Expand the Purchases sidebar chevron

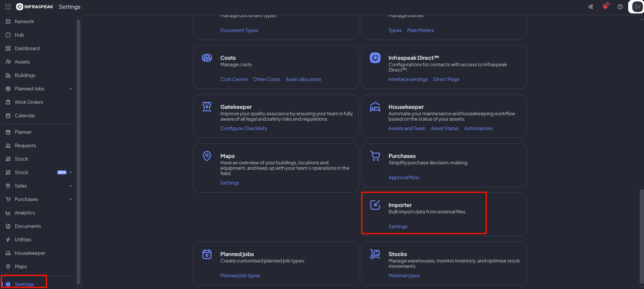pos(71,199)
